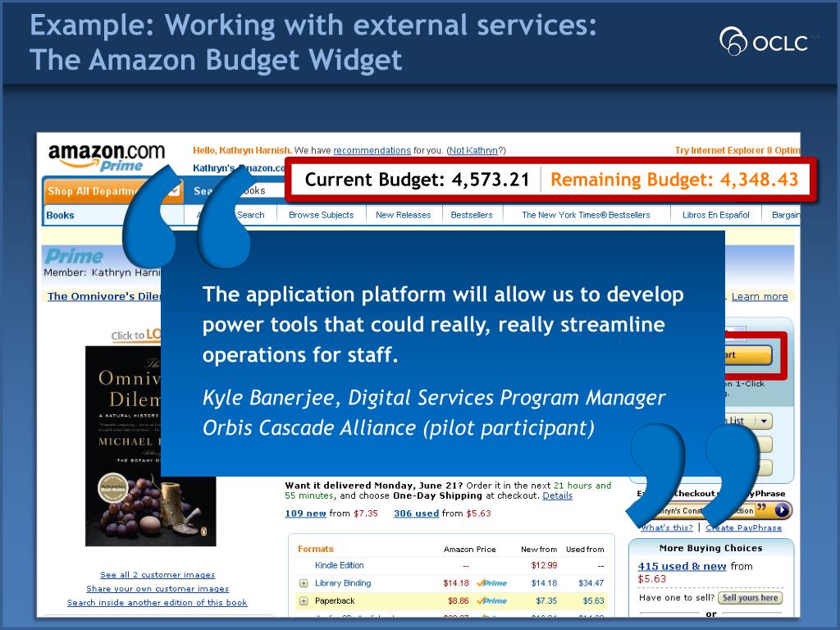The image size is (840, 630).
Task: Click Library Binding used price $34.47
Action: click(x=591, y=583)
